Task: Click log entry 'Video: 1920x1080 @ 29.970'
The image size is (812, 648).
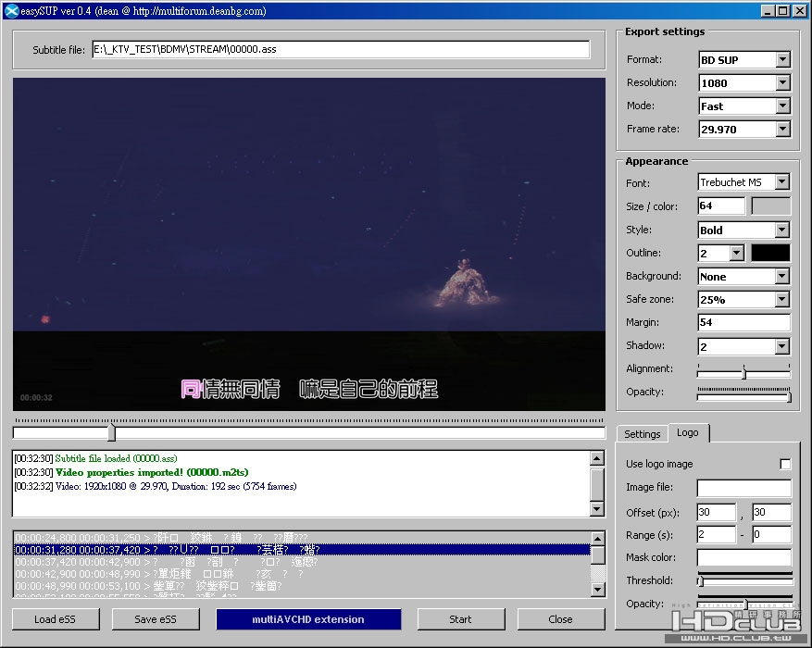Action: point(176,487)
